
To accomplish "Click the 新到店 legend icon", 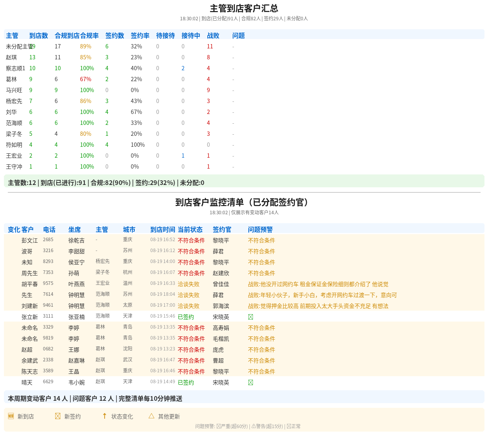I will pos(11,416).
